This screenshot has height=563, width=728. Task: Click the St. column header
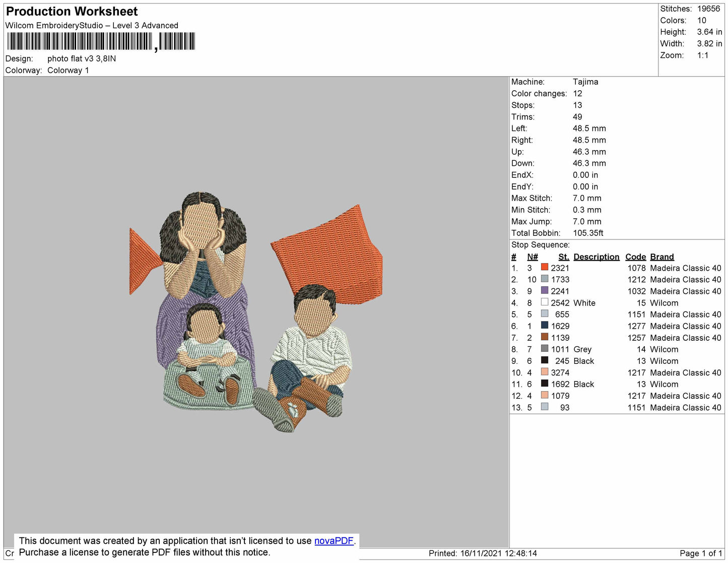pos(563,257)
